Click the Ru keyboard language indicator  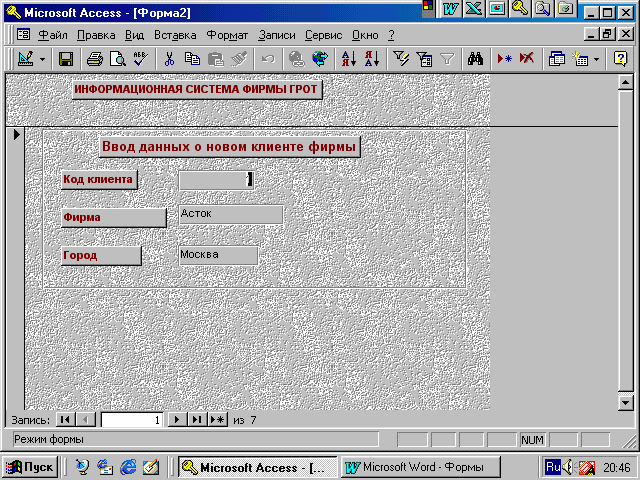point(553,467)
